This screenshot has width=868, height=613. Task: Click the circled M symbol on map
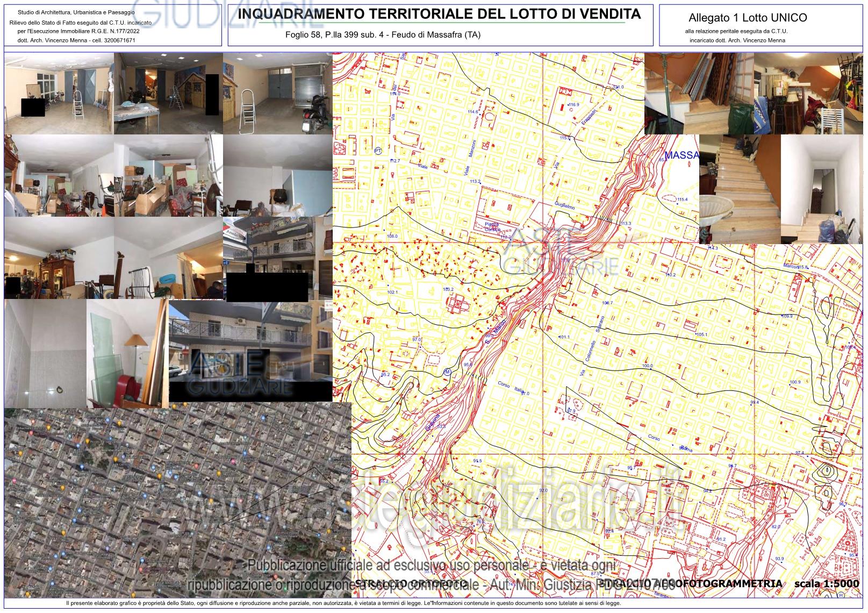point(447,372)
